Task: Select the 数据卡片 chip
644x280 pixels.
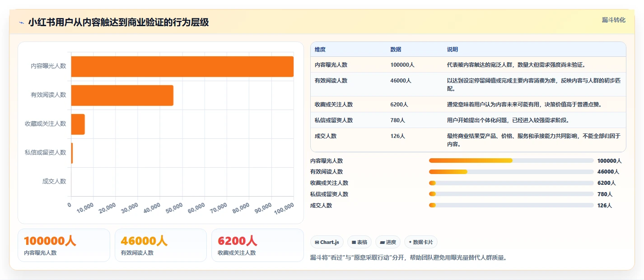Action: pyautogui.click(x=420, y=242)
